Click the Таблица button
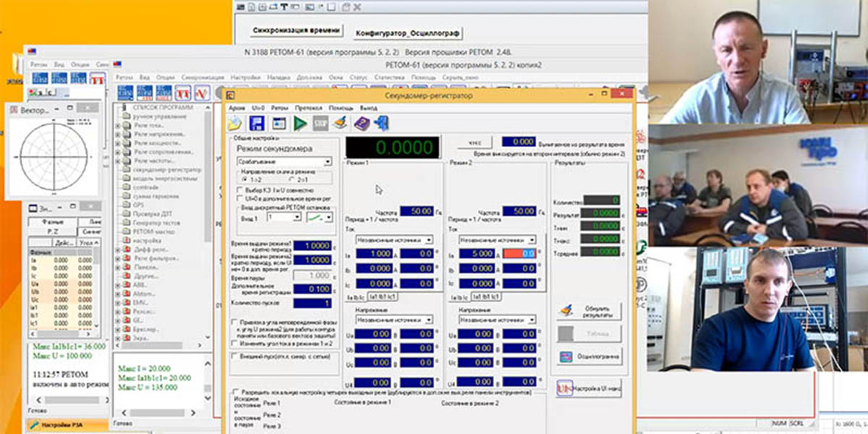The height and width of the screenshot is (434, 868). click(x=589, y=333)
